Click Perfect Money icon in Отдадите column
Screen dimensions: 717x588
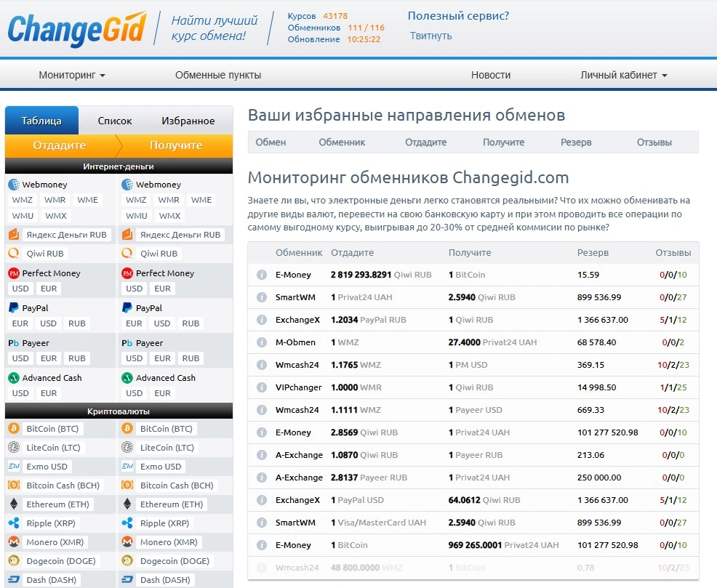[x=14, y=273]
